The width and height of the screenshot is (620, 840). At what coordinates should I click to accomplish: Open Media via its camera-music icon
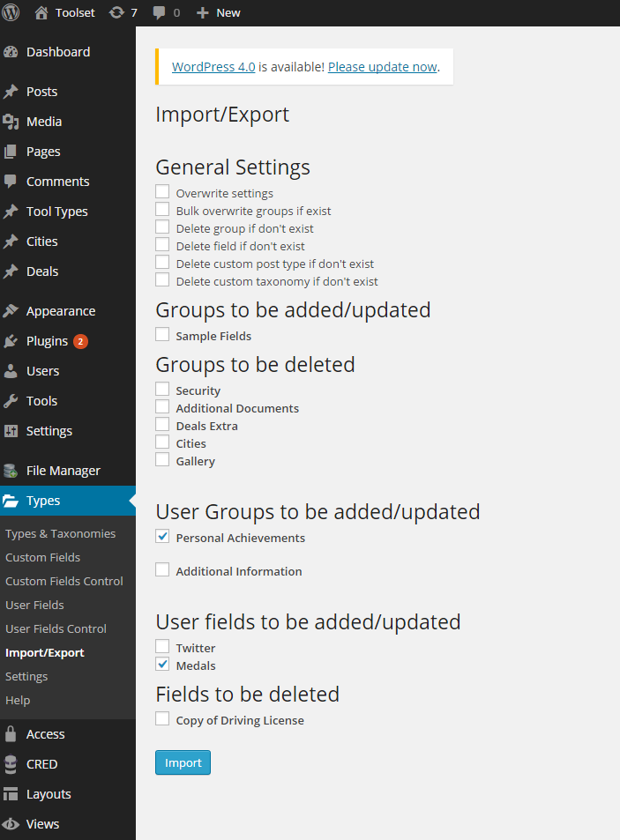pyautogui.click(x=11, y=122)
